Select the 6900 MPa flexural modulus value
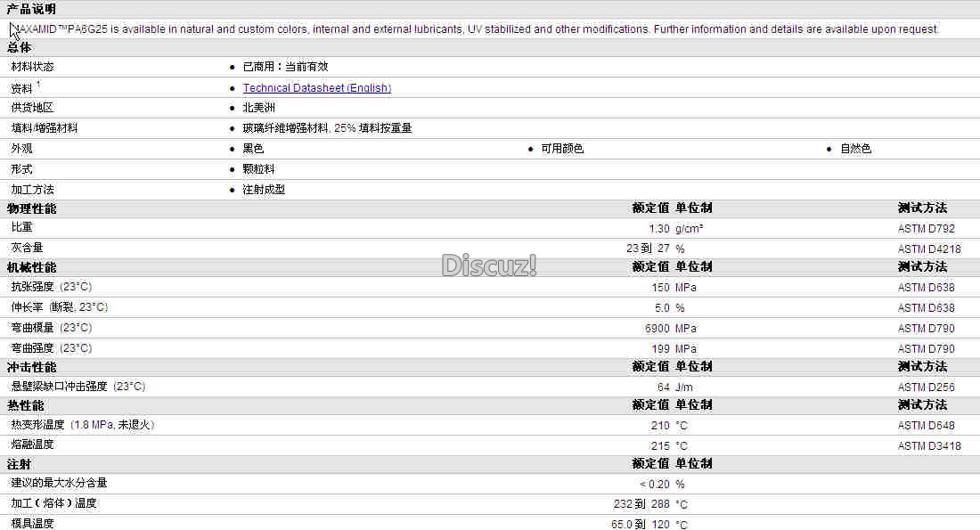Screen dimensions: 980x530 tap(671, 329)
